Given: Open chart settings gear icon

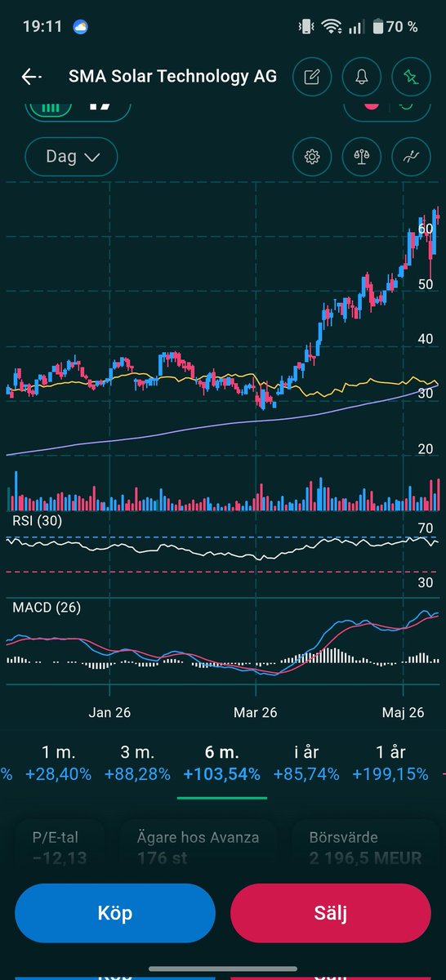Looking at the screenshot, I should point(311,157).
